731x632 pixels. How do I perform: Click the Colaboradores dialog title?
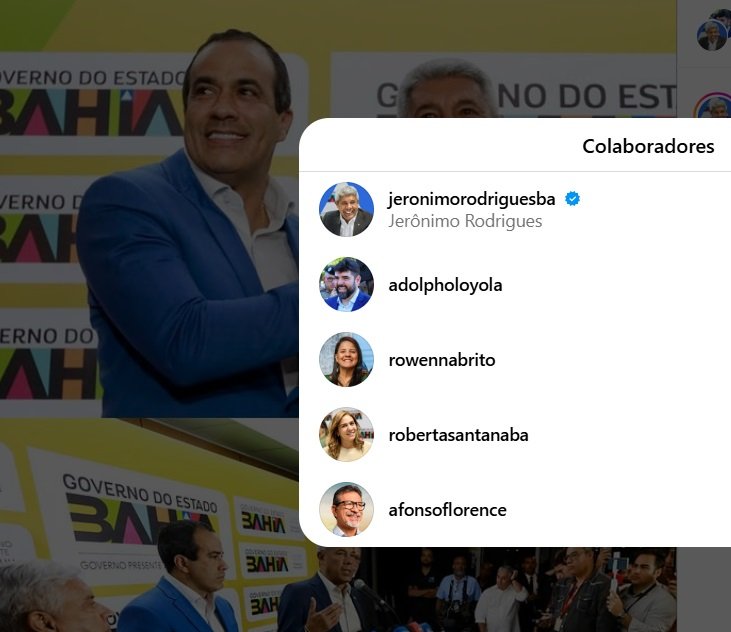click(x=648, y=146)
